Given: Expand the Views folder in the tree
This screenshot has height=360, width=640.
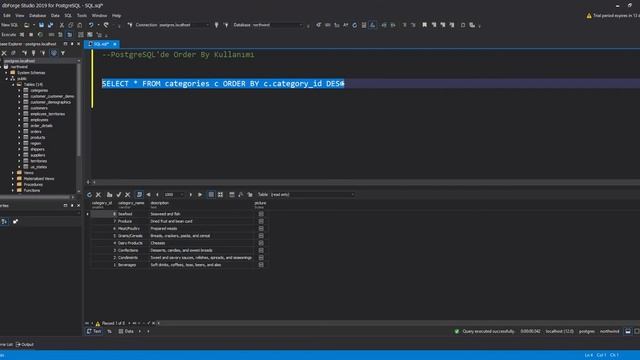Looking at the screenshot, I should (x=13, y=173).
